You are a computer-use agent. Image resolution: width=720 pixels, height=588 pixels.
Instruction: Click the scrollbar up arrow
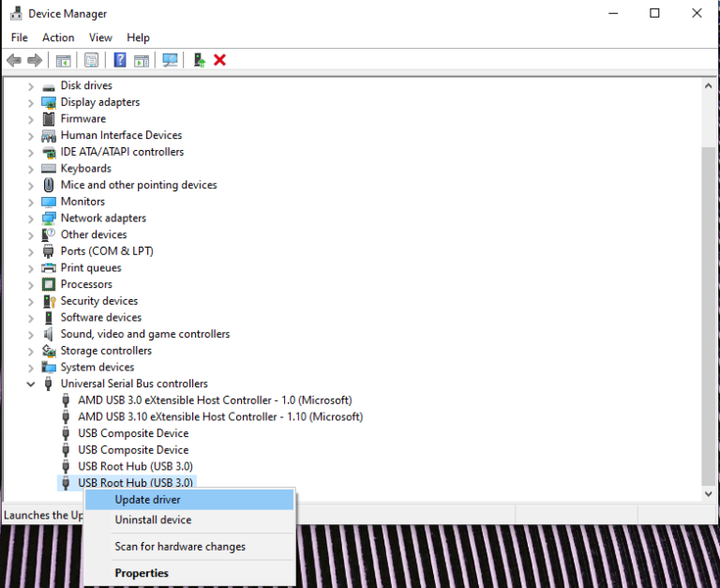pos(708,85)
